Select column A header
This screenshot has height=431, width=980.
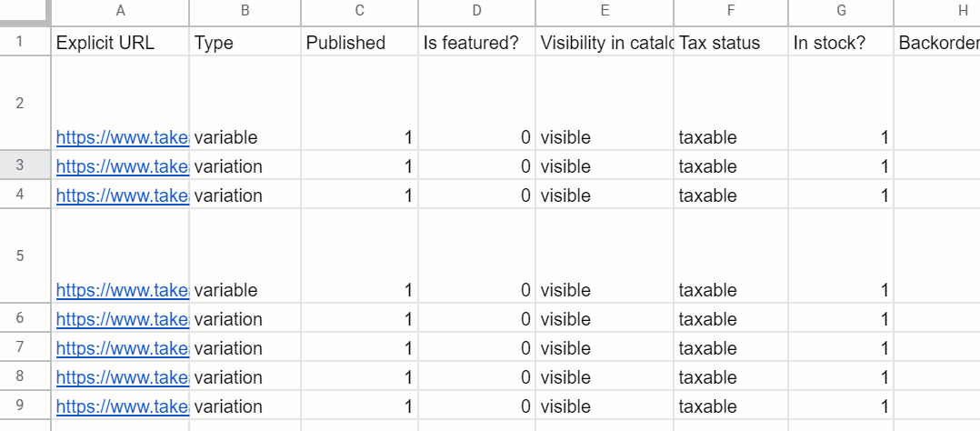pos(120,13)
